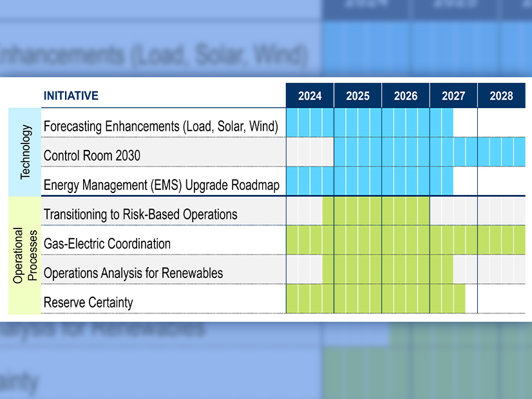532x399 pixels.
Task: Click the green Risk-Based Operations timeline bar
Action: [x=376, y=211]
